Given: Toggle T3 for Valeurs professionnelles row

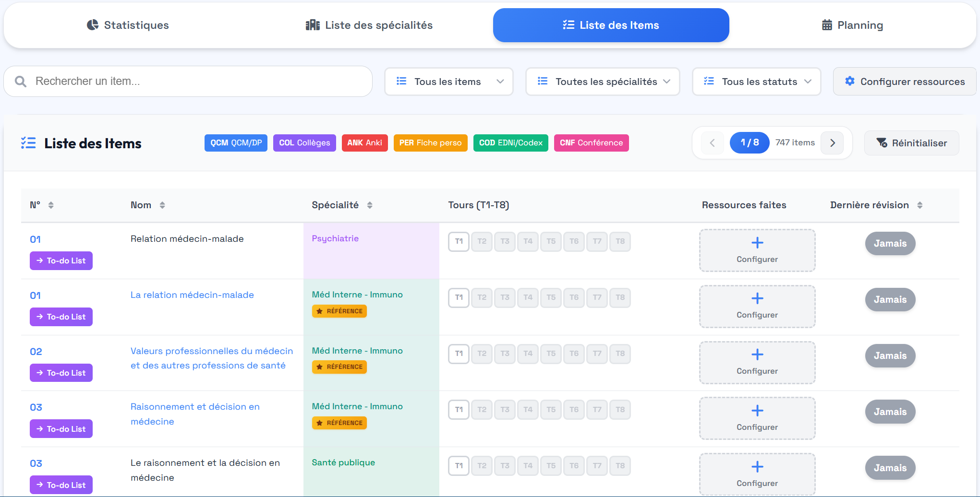Looking at the screenshot, I should click(x=505, y=354).
